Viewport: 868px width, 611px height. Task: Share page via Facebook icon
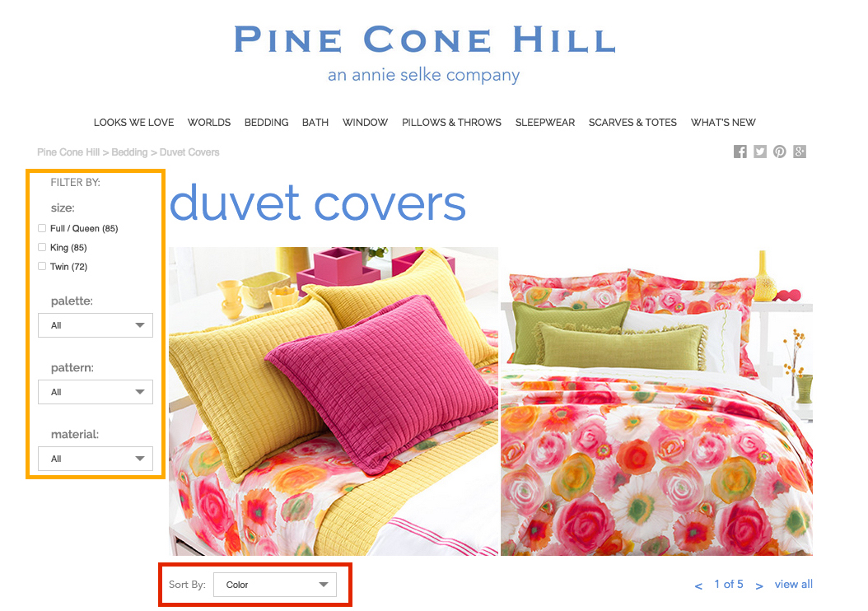pos(740,152)
